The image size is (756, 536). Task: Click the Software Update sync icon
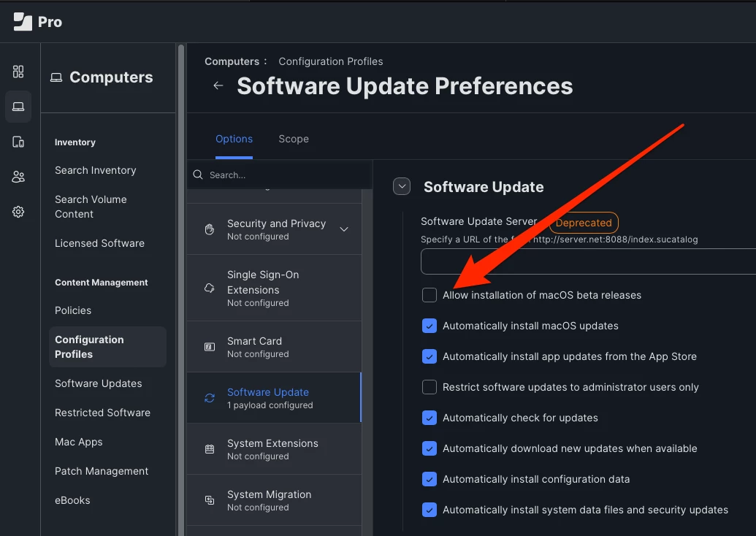coord(209,398)
